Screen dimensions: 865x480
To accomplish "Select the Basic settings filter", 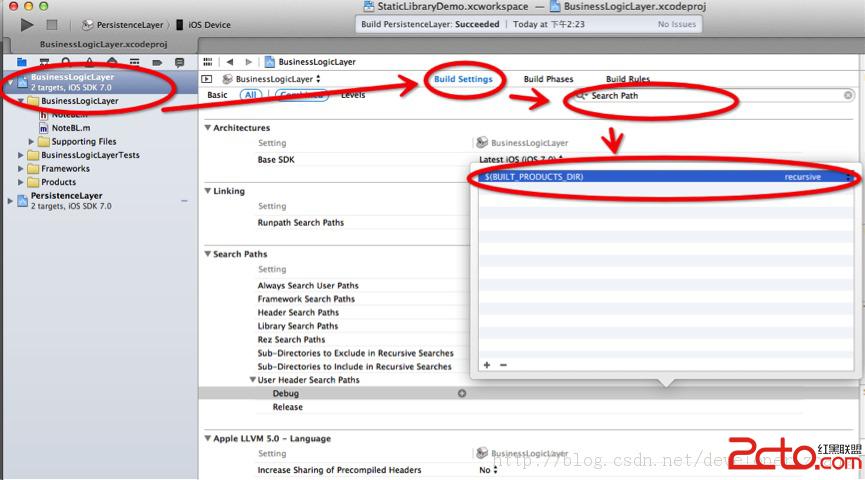I will [x=217, y=95].
